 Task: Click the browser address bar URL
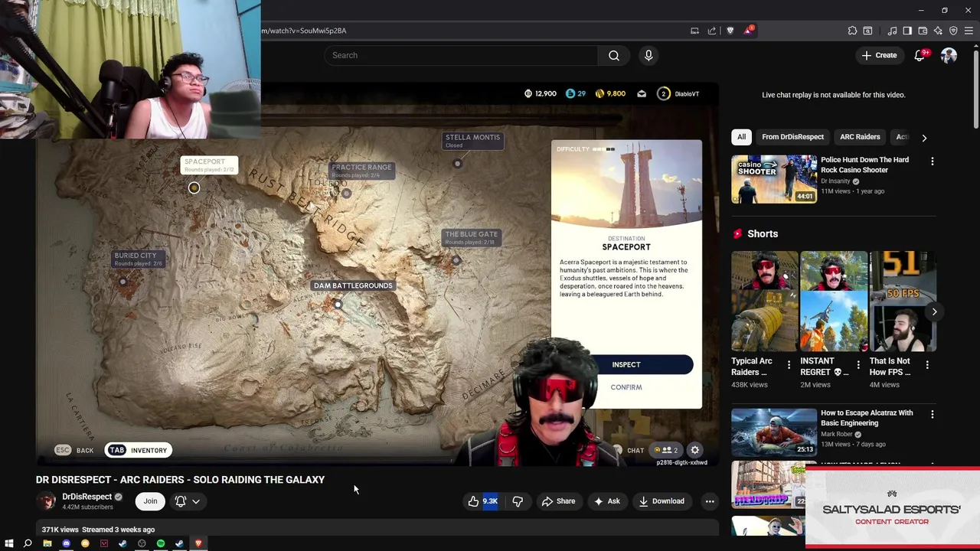pyautogui.click(x=305, y=31)
